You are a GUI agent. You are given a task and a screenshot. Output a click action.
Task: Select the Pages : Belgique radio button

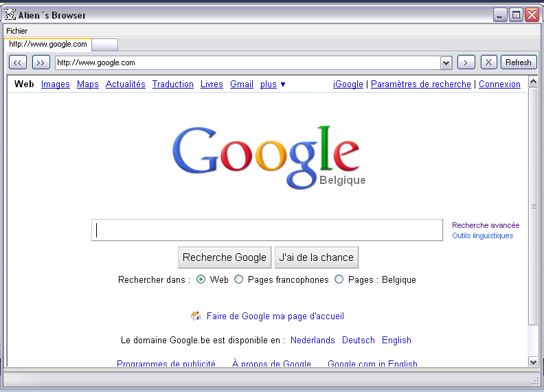[x=339, y=279]
